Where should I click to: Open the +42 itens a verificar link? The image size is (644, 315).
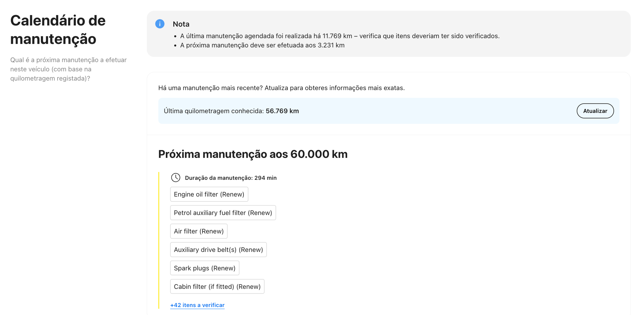pyautogui.click(x=197, y=305)
